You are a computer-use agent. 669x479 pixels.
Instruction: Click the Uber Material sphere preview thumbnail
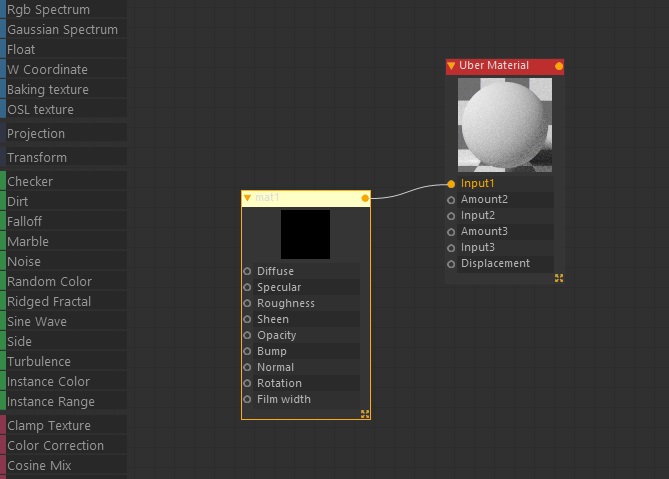[x=505, y=125]
